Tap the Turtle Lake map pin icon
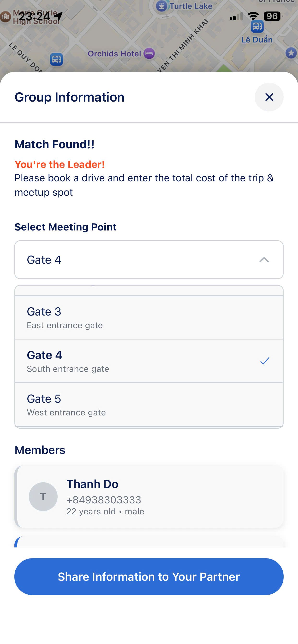The image size is (298, 644). 161,6
